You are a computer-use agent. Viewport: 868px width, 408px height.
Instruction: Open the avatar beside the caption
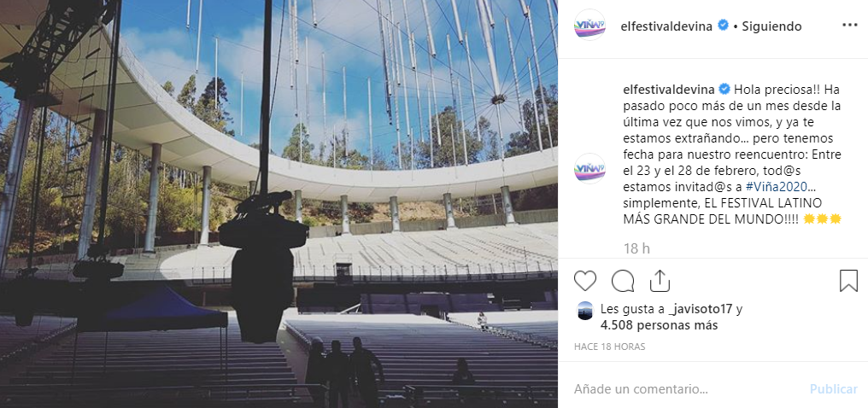589,168
